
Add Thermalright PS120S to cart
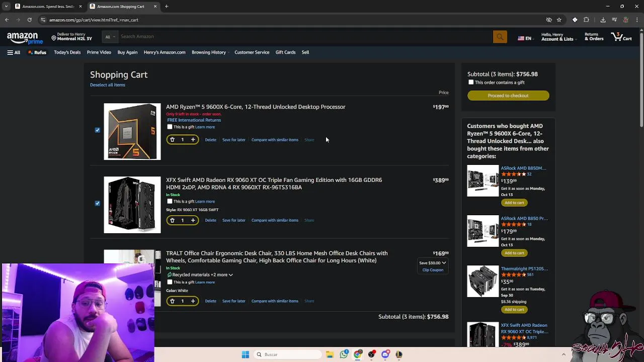[514, 310]
